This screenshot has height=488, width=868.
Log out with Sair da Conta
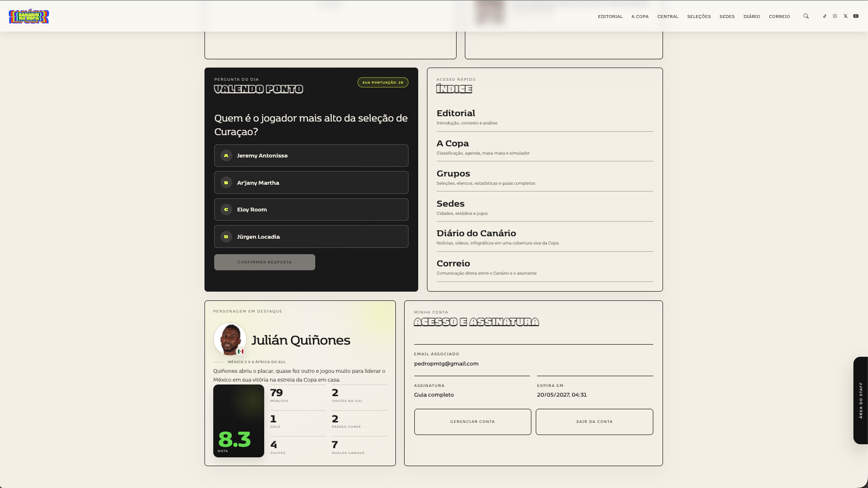[595, 422]
